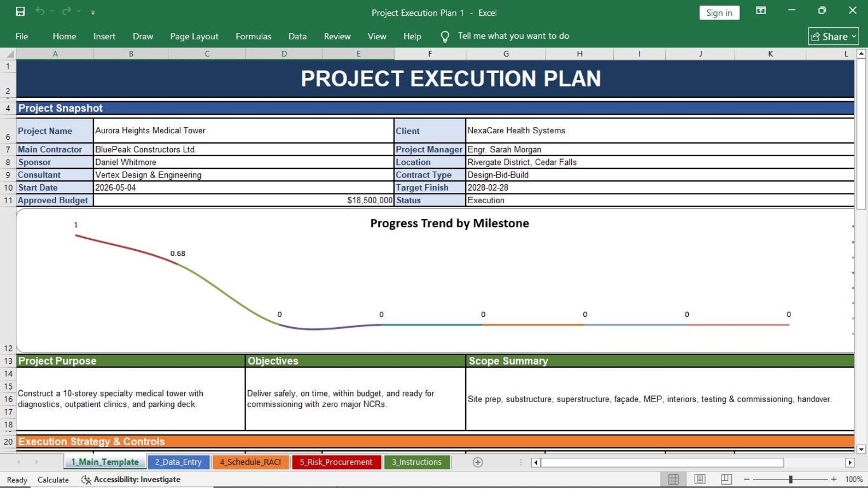
Task: Click the Redo arrow icon
Action: (x=67, y=11)
